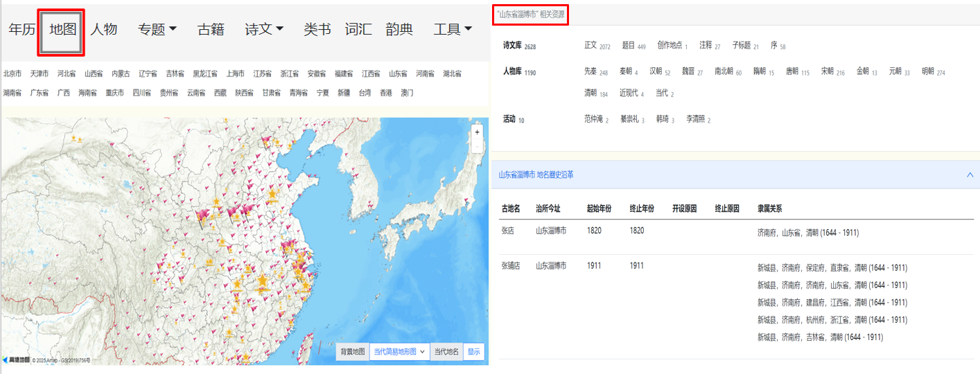Select 山东省 in the province list
980x374 pixels.
(x=398, y=73)
